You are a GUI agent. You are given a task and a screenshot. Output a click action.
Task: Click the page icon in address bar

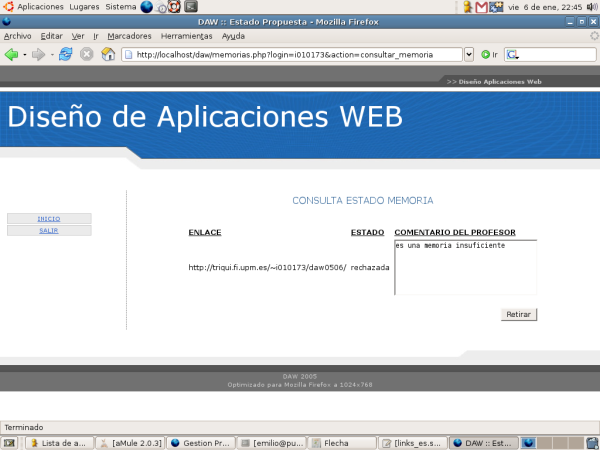pyautogui.click(x=129, y=55)
